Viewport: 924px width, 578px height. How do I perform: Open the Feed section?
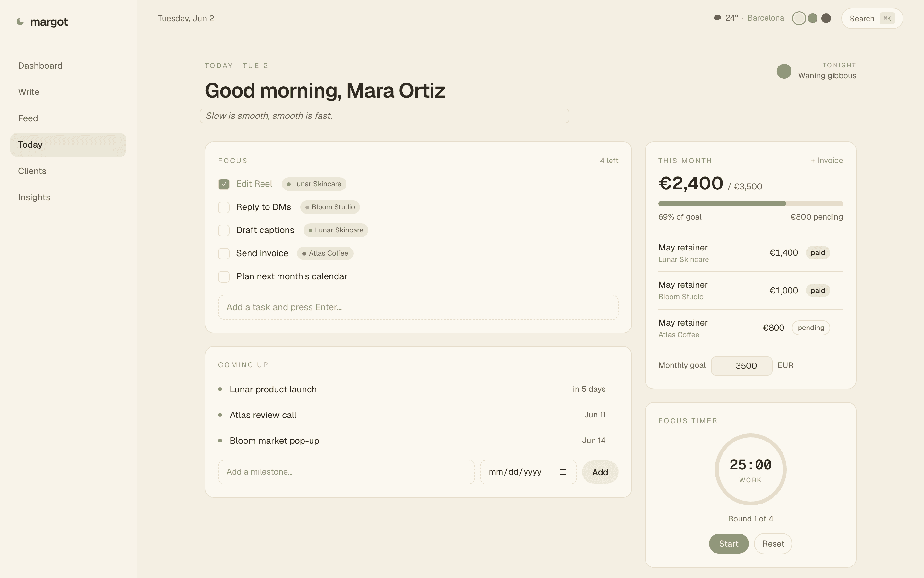point(68,118)
